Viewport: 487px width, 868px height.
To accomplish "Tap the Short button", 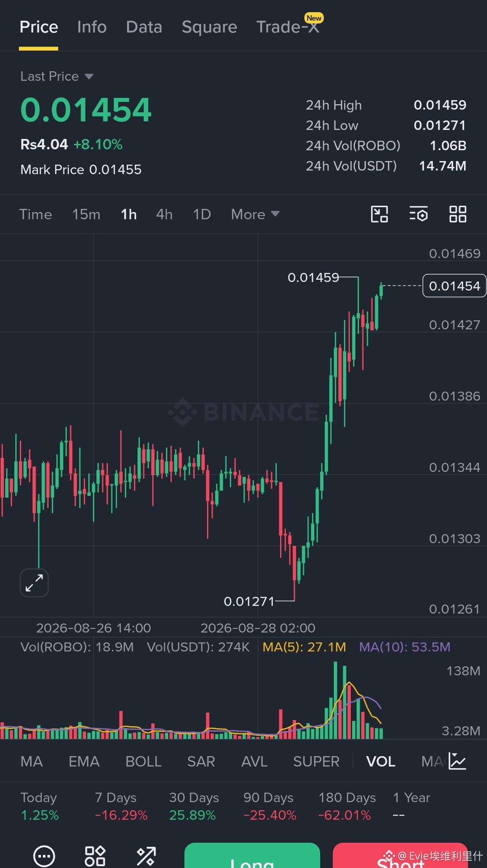I will click(x=400, y=855).
